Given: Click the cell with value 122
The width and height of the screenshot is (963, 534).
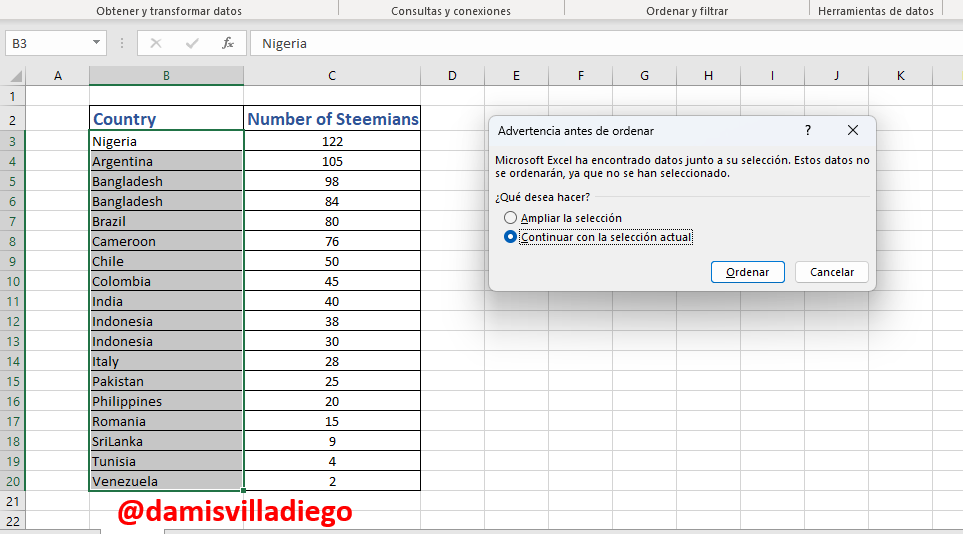Looking at the screenshot, I should (x=332, y=141).
